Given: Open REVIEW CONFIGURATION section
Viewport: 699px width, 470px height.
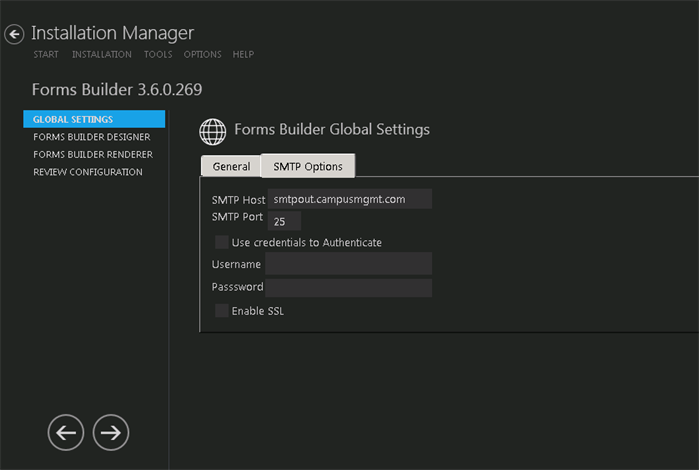Looking at the screenshot, I should tap(88, 172).
